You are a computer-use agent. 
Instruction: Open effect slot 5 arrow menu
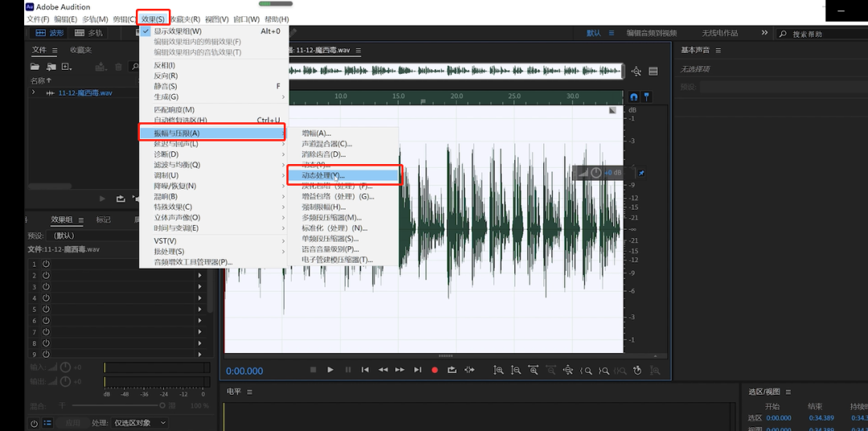(200, 309)
